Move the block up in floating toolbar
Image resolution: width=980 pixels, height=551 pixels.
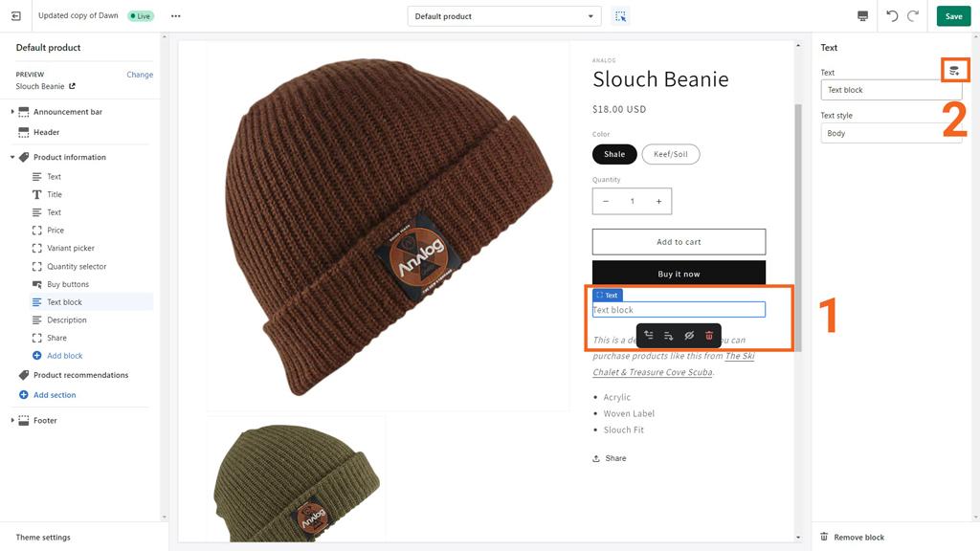coord(649,336)
